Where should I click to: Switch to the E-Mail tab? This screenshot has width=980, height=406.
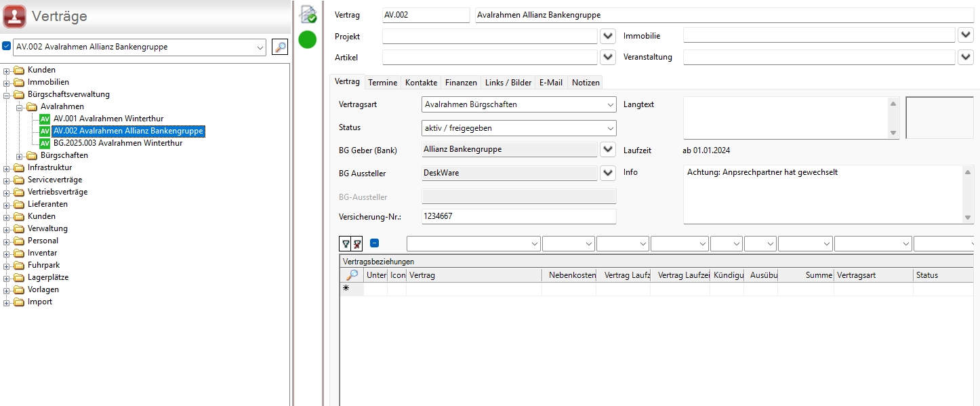tap(551, 83)
